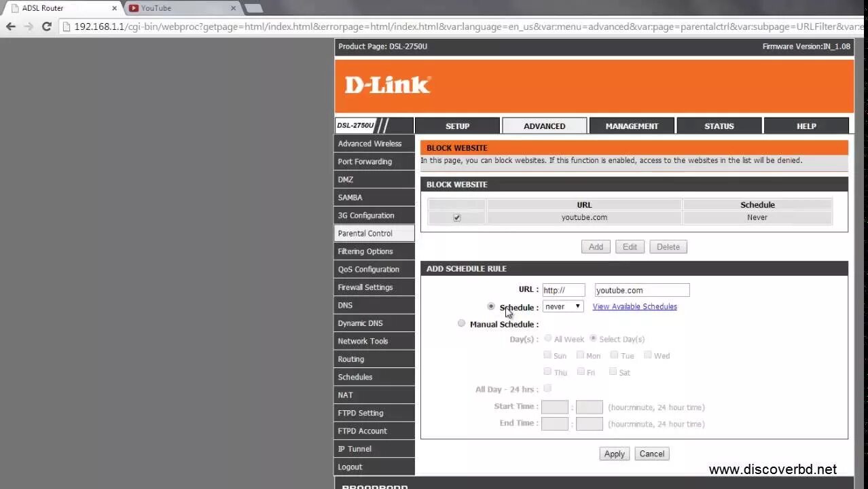Screen dimensions: 868x489
Task: Open DNS in sidebar
Action: pos(374,305)
